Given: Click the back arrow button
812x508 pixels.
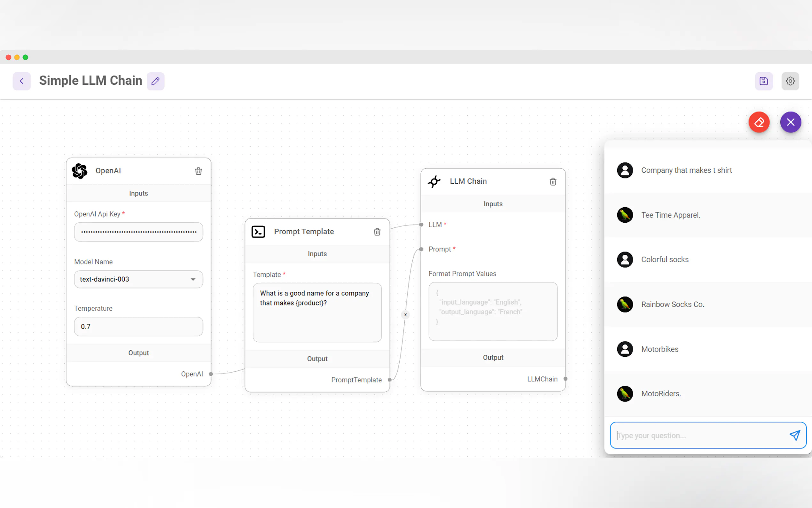Looking at the screenshot, I should click(x=22, y=81).
